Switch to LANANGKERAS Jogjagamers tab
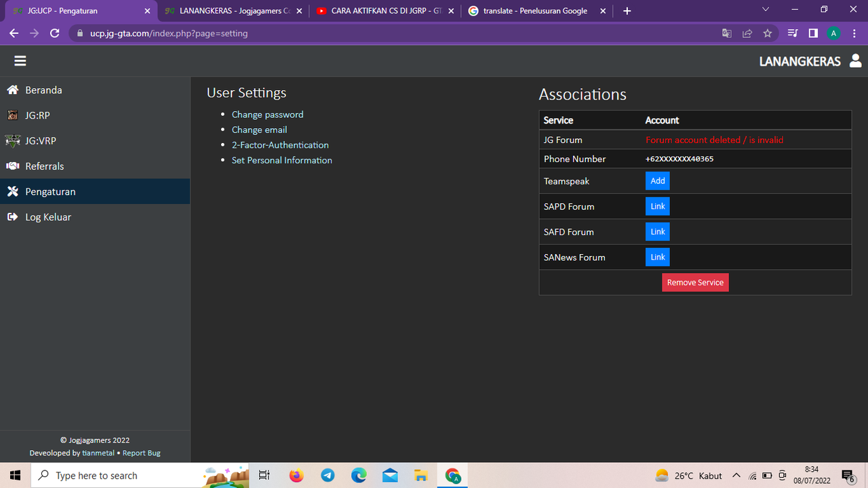868x488 pixels. [233, 11]
